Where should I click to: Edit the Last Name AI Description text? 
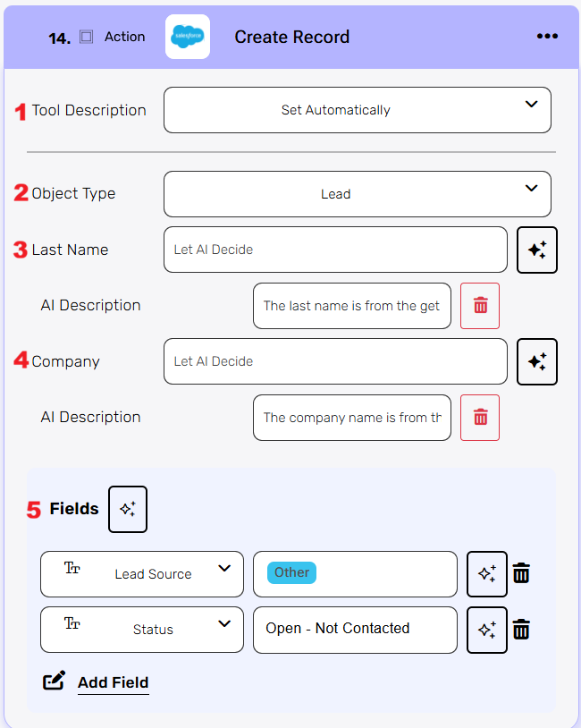(351, 306)
